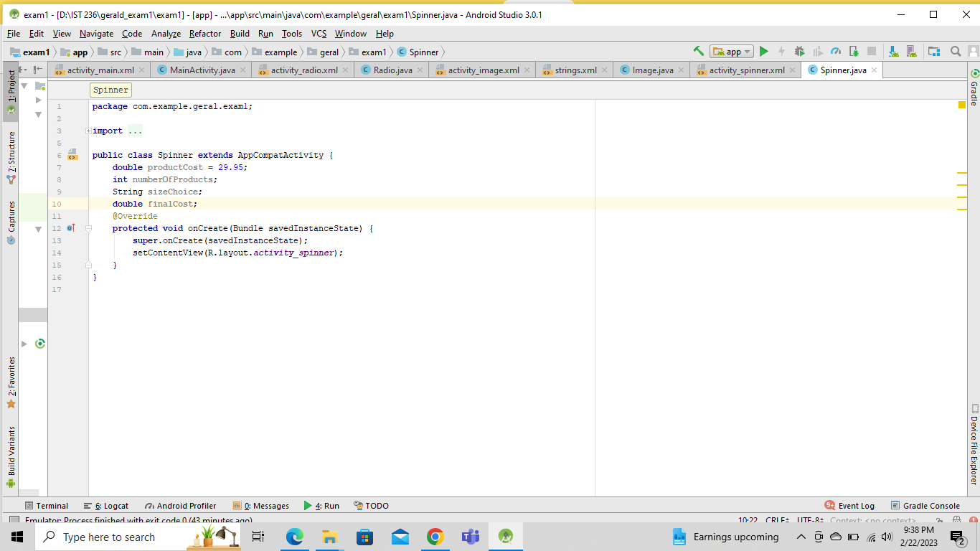The image size is (980, 551).
Task: Open the Refactor menu
Action: coord(206,34)
